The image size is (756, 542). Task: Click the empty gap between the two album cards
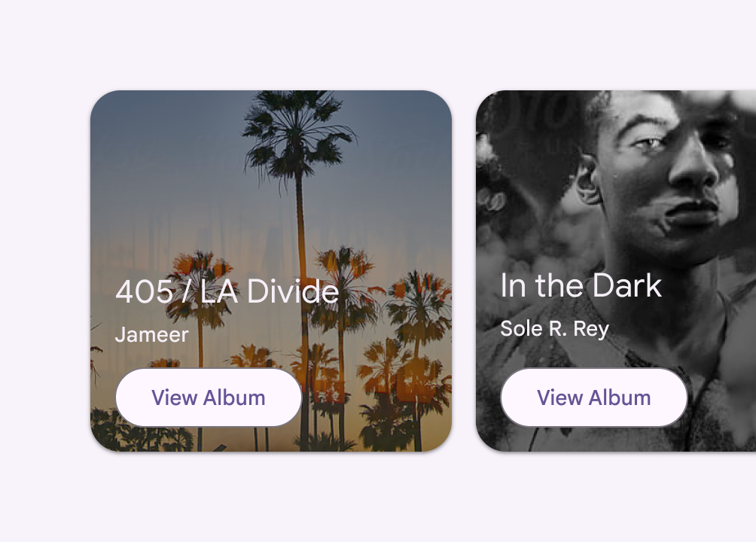464,271
